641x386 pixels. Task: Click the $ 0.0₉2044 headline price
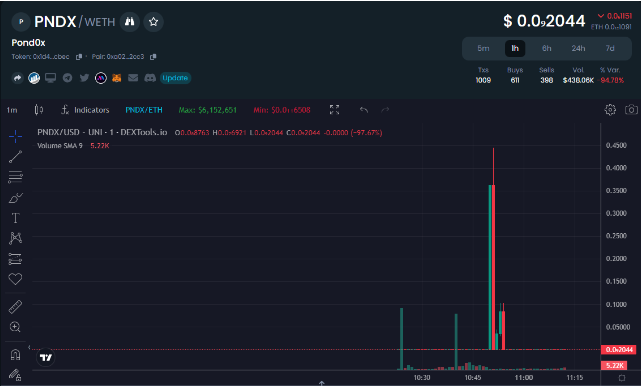[x=544, y=21]
